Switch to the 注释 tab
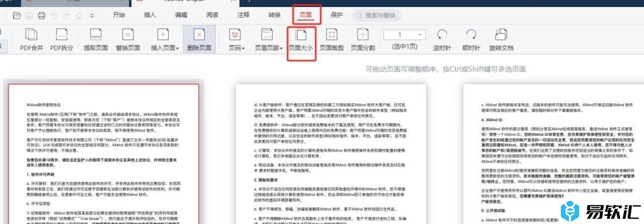The height and width of the screenshot is (224, 644). pyautogui.click(x=244, y=15)
